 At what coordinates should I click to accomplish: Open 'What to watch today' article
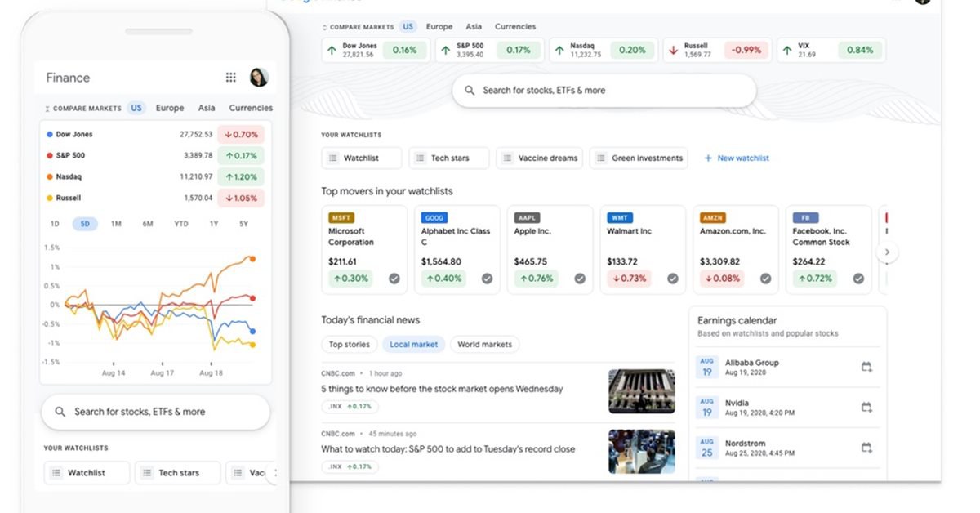coord(448,449)
